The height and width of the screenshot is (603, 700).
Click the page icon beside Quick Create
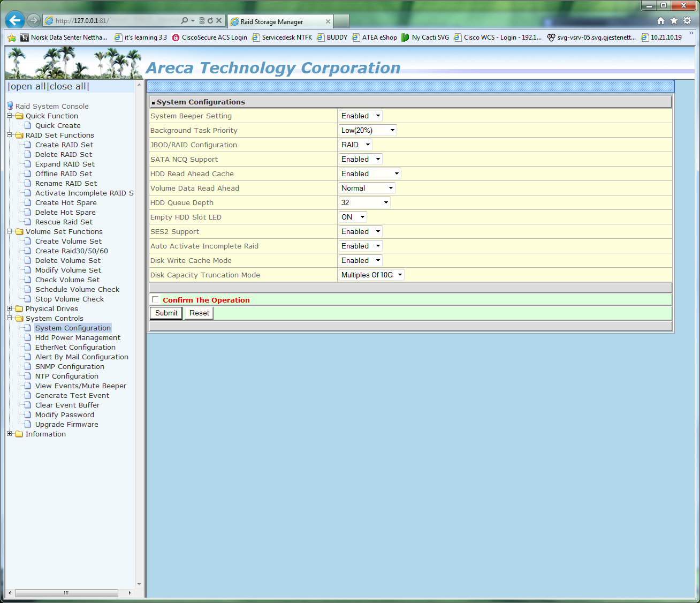pos(28,125)
